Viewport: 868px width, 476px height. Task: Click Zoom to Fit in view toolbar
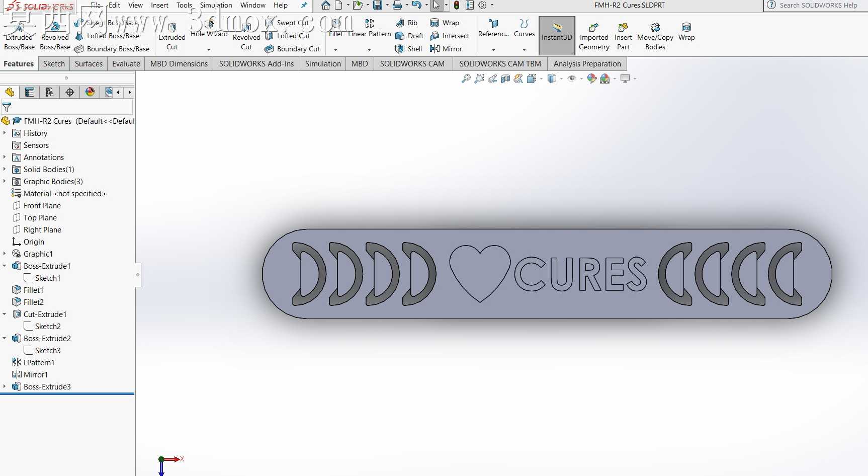[x=466, y=78]
